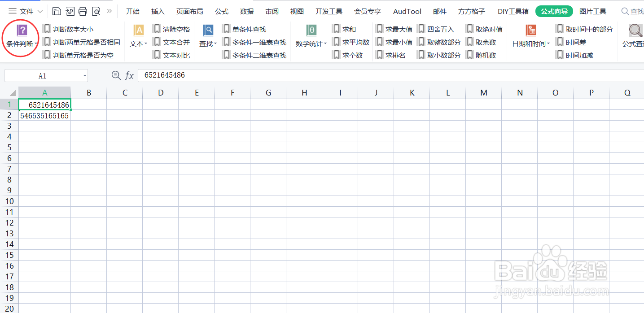The image size is (644, 313).
Task: Select cell A2 containing 546535165165
Action: click(44, 115)
